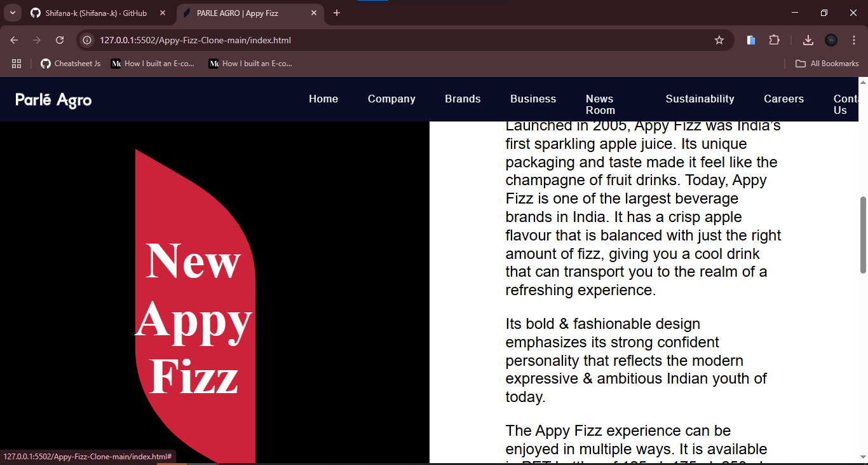Image resolution: width=868 pixels, height=465 pixels.
Task: Open the Company nav item
Action: tap(391, 99)
